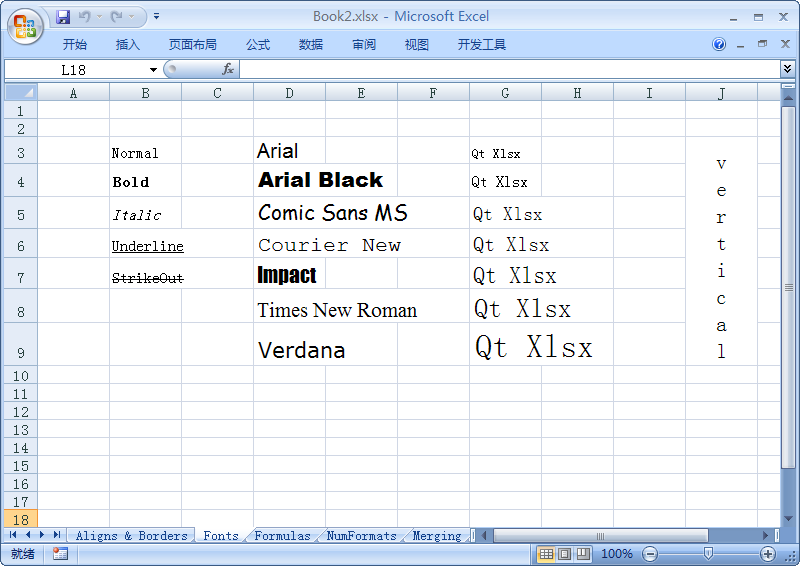Switch to Page Layout view
The height and width of the screenshot is (566, 800).
tap(564, 554)
